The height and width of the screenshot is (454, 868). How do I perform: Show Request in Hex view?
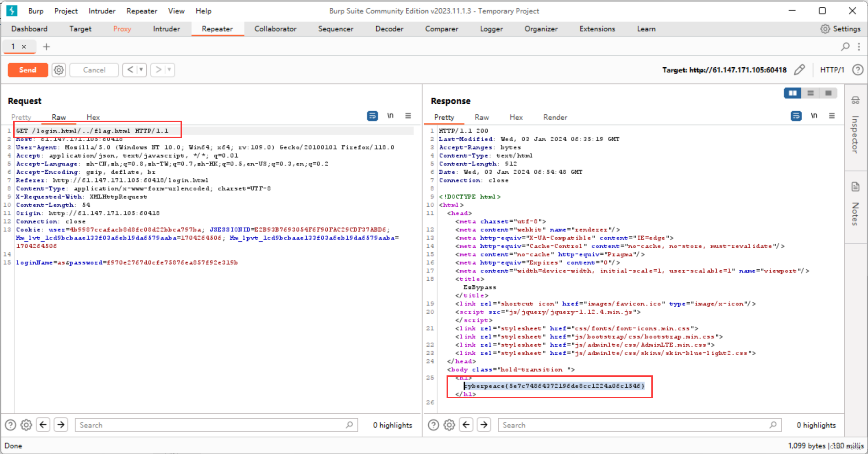click(93, 118)
